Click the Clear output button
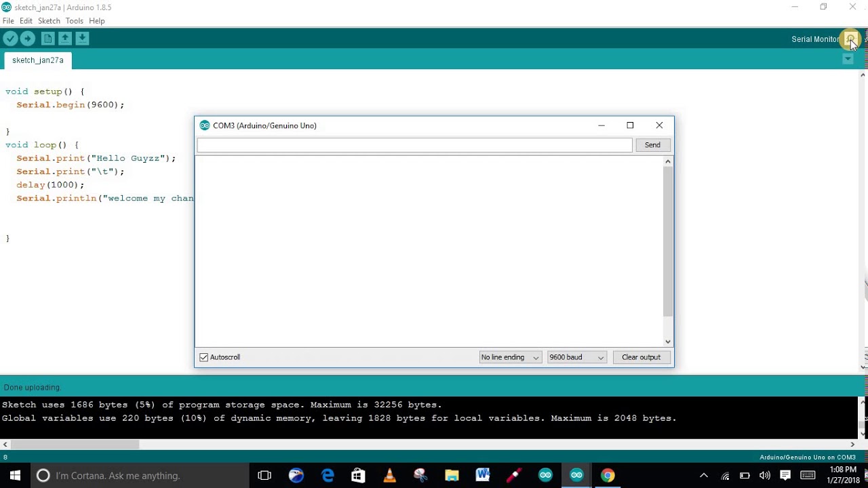Viewport: 868px width, 488px height. pos(641,357)
